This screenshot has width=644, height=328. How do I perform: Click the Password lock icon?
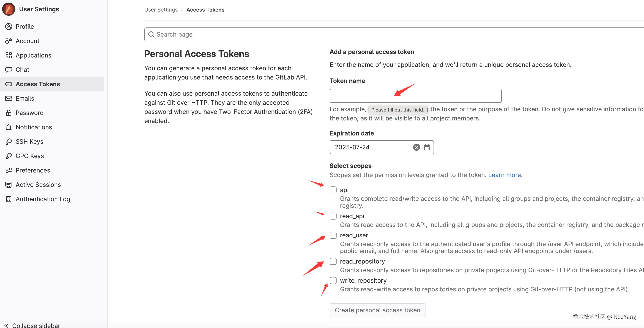pos(8,113)
